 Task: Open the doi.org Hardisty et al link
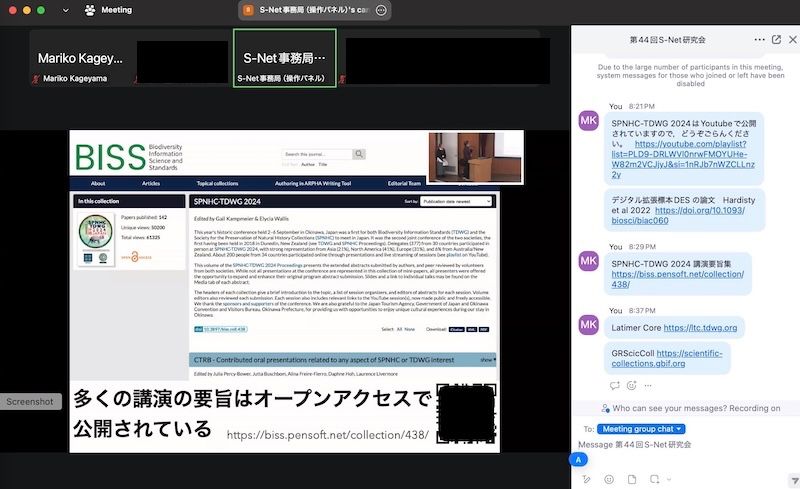(x=678, y=215)
